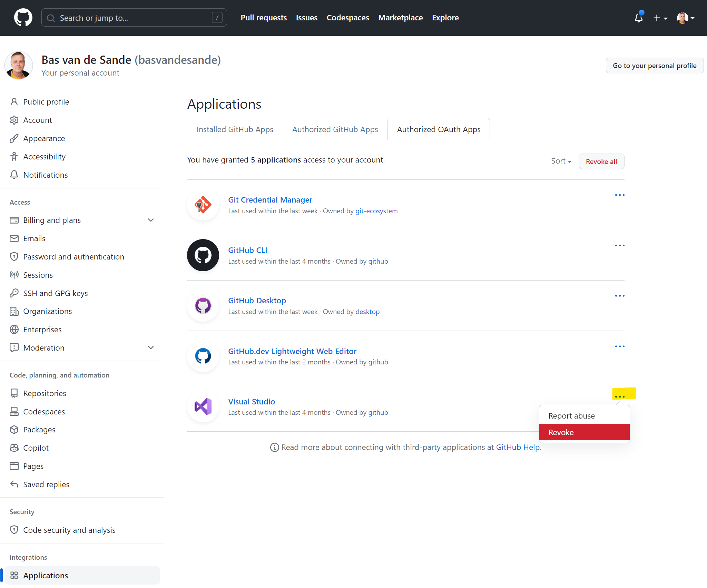Open the user avatar account menu

(x=685, y=18)
